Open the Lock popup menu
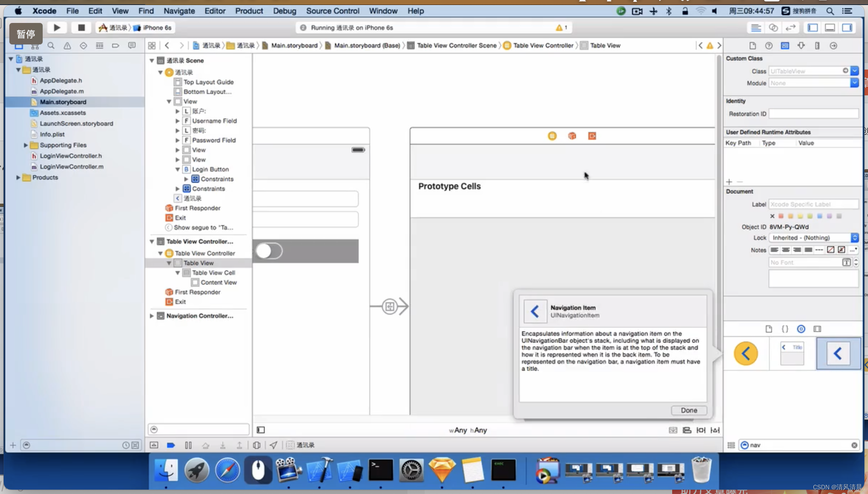The width and height of the screenshot is (868, 494). (x=813, y=238)
